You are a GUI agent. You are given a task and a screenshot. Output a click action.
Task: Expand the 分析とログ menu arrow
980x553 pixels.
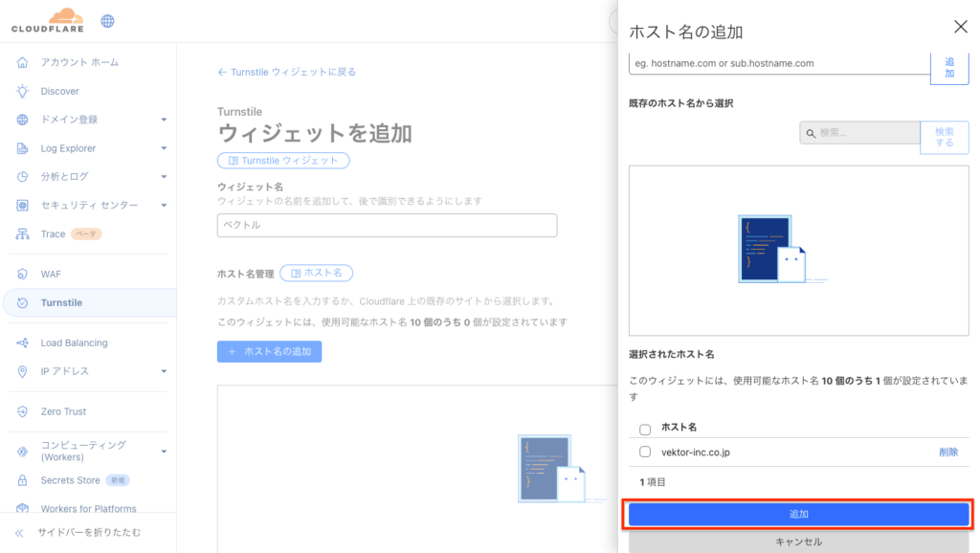[x=164, y=177]
